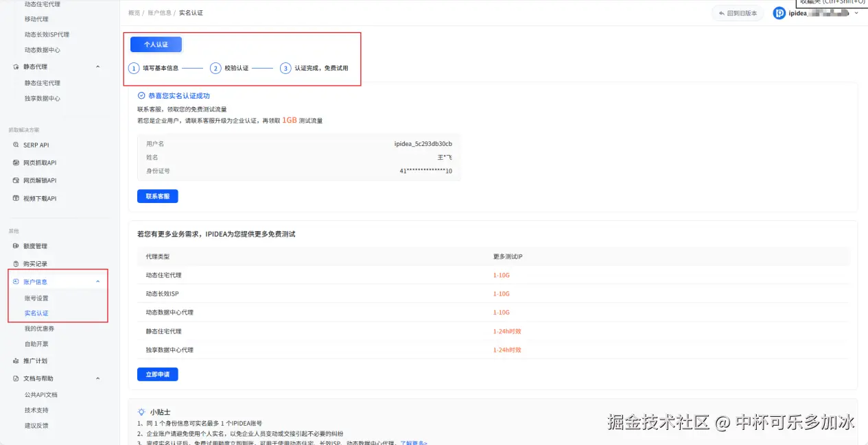Click the 代理类型 column header
The image size is (868, 445).
tap(157, 256)
